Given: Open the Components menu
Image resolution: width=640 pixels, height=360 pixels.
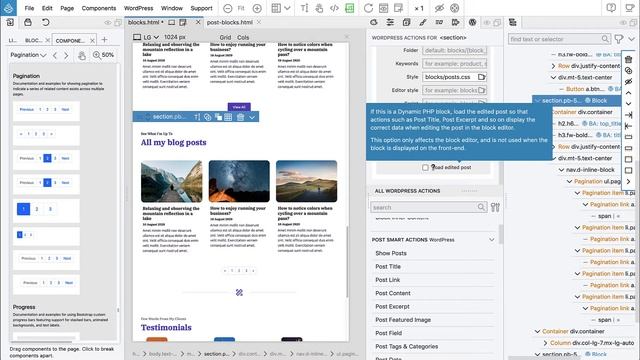Looking at the screenshot, I should click(99, 8).
